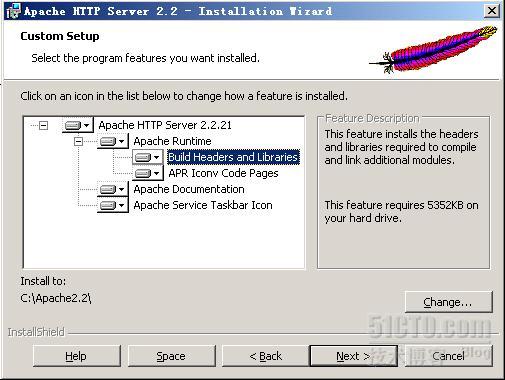
Task: Open install-state dropdown for APR Iconv Code Pages
Action: pos(148,173)
